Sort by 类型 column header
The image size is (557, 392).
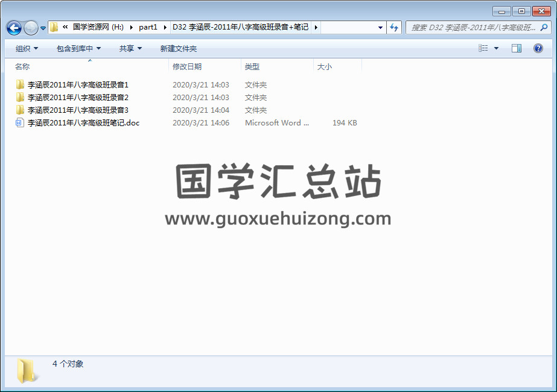tap(252, 67)
